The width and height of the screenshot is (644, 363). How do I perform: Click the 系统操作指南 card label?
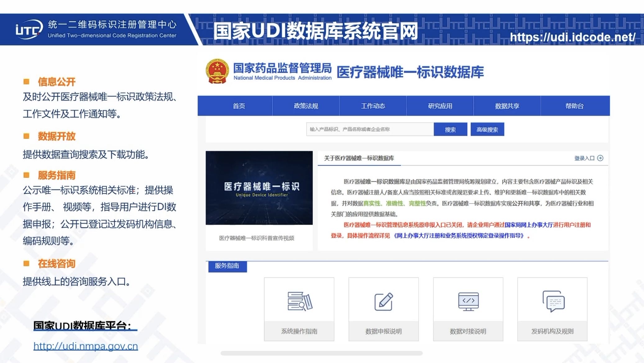(x=299, y=331)
